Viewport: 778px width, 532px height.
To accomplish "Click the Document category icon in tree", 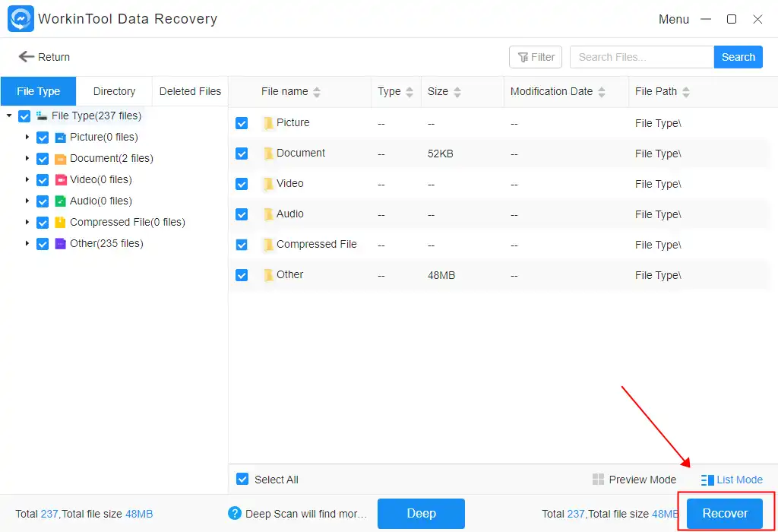I will click(x=61, y=159).
